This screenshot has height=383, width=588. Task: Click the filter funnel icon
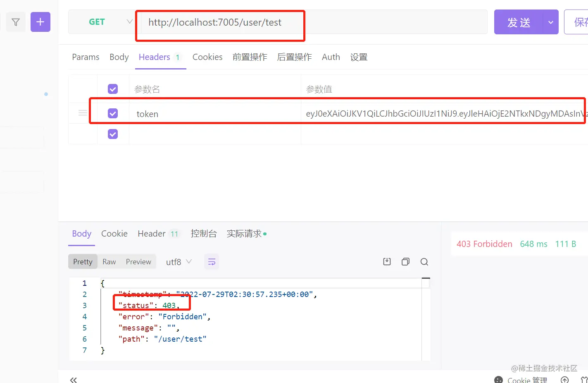point(16,22)
